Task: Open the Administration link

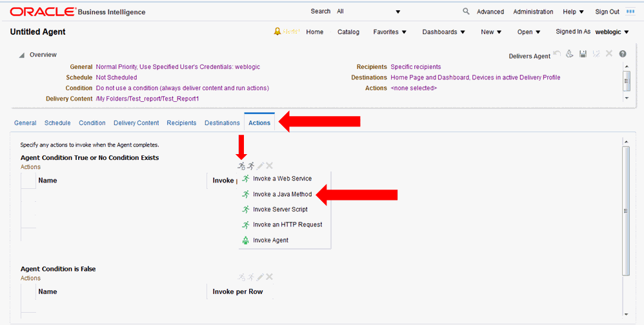Action: [x=533, y=12]
